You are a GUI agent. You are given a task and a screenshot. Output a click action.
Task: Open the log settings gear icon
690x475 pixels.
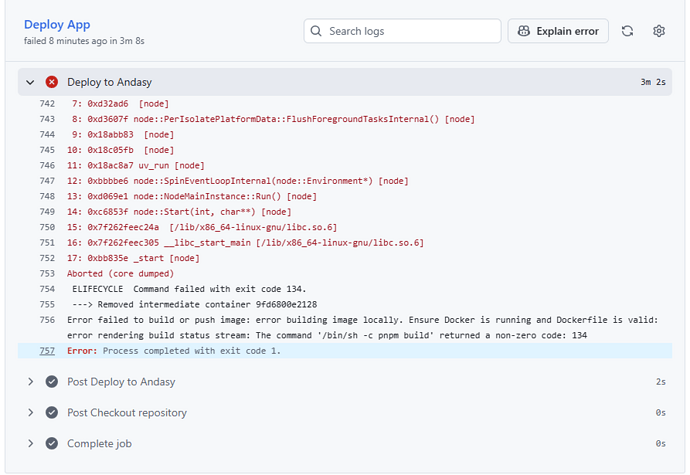(659, 31)
